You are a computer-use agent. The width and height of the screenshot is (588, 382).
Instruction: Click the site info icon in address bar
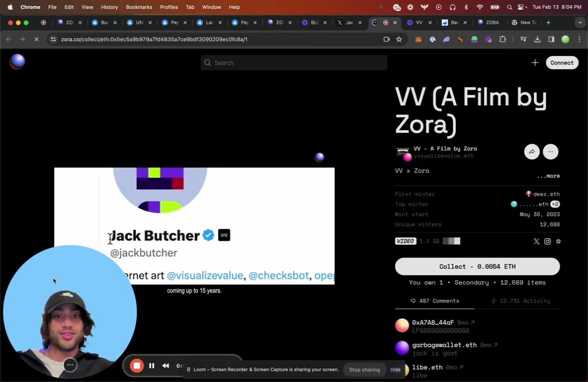(x=53, y=39)
